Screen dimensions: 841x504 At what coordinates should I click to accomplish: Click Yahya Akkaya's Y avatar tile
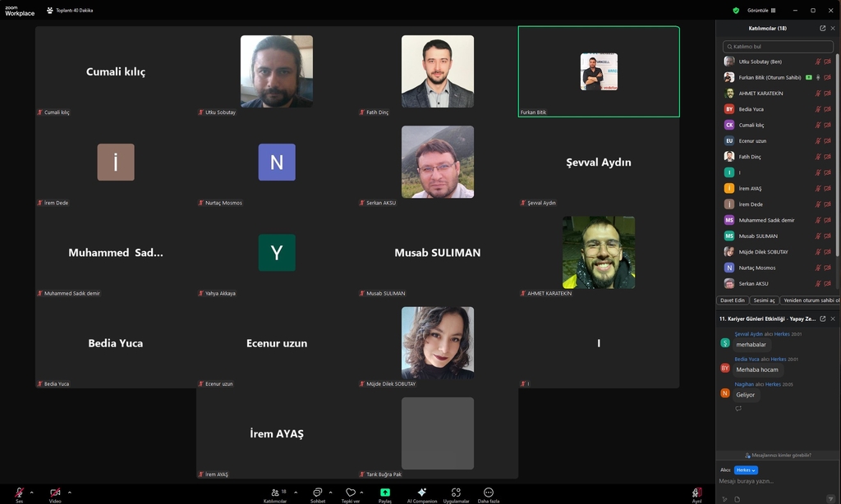(x=277, y=253)
